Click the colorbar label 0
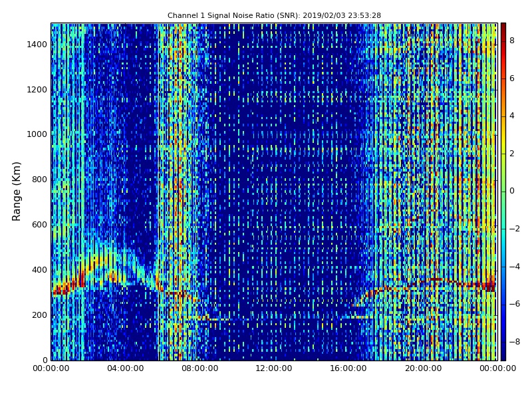 tap(512, 191)
